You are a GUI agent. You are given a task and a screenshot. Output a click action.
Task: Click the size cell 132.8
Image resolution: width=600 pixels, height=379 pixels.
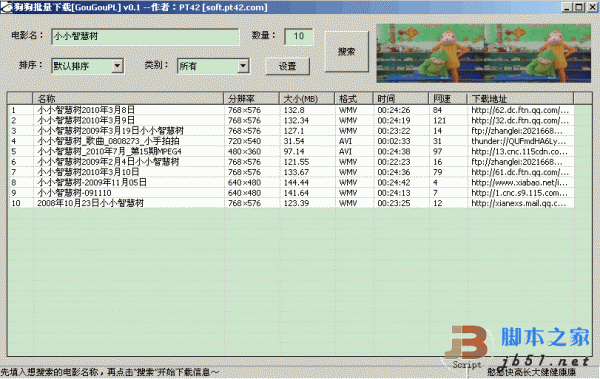(294, 110)
